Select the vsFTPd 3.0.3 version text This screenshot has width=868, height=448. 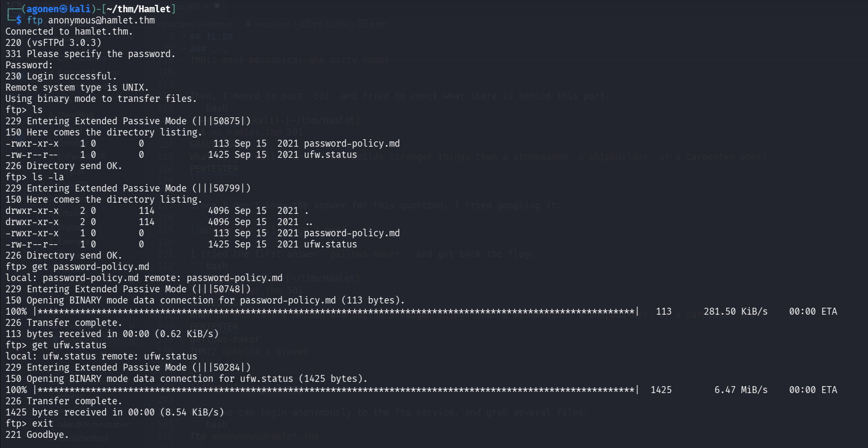(64, 43)
